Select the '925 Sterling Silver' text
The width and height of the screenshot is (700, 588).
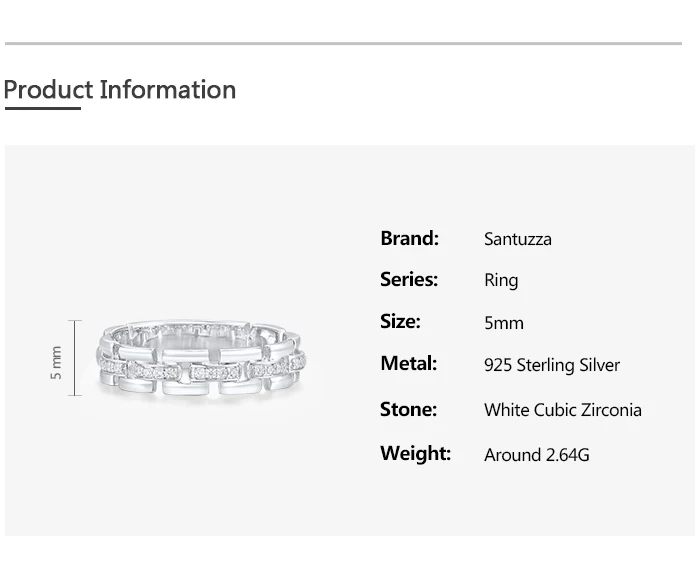(552, 365)
